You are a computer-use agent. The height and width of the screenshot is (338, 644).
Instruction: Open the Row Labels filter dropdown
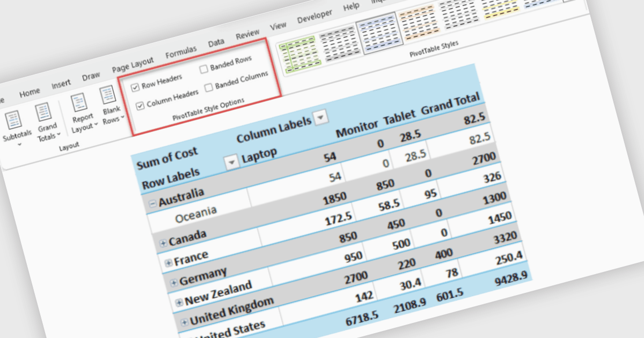[x=232, y=162]
